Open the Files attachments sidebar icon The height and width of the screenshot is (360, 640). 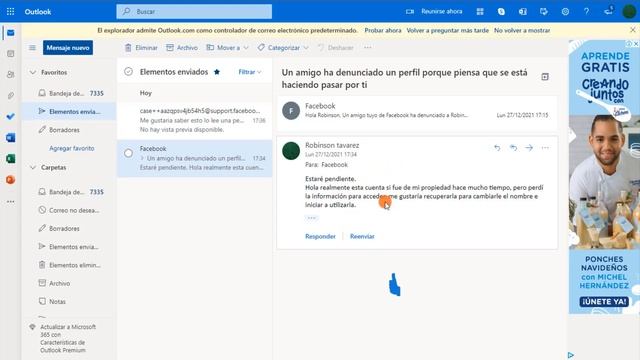click(11, 96)
